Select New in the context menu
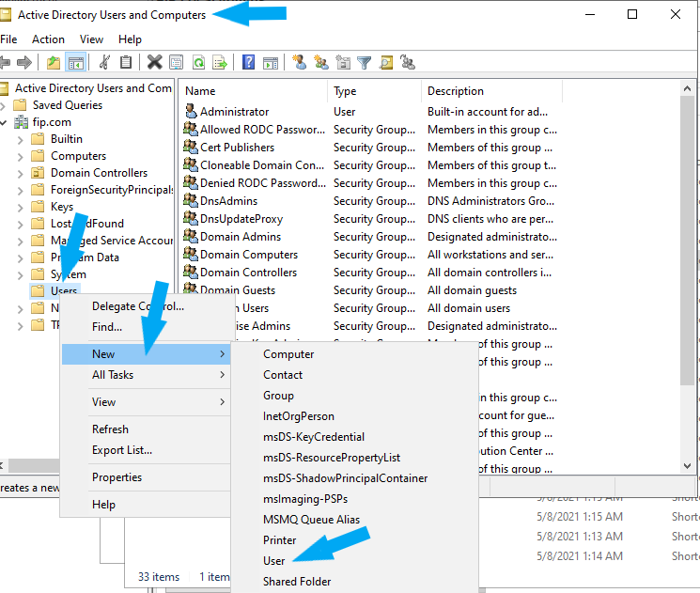700x593 pixels. (x=145, y=354)
